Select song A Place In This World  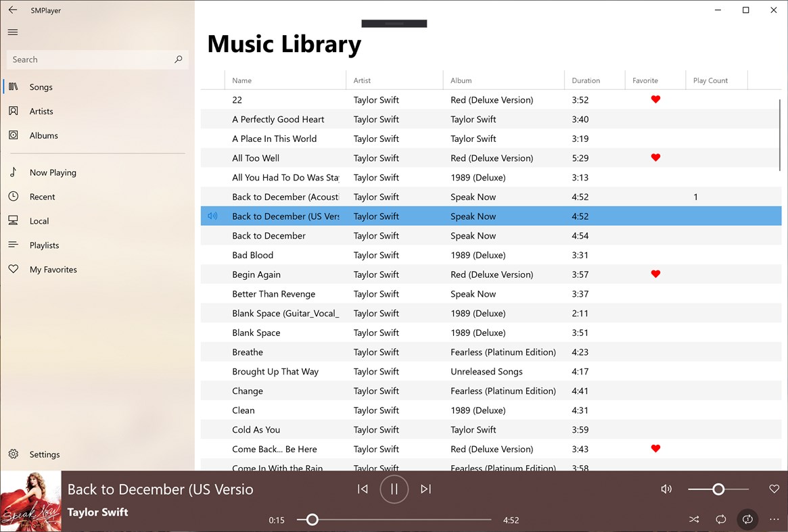click(491, 139)
